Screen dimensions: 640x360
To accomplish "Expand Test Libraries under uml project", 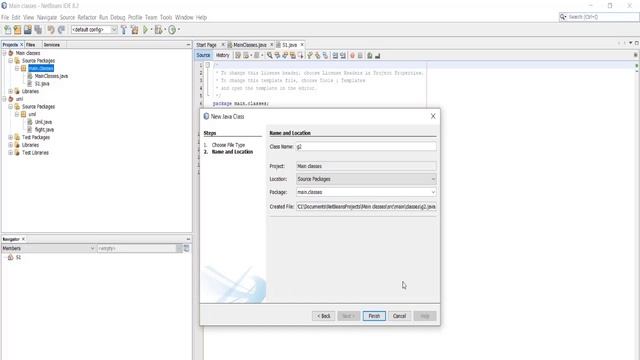I will pos(11,153).
